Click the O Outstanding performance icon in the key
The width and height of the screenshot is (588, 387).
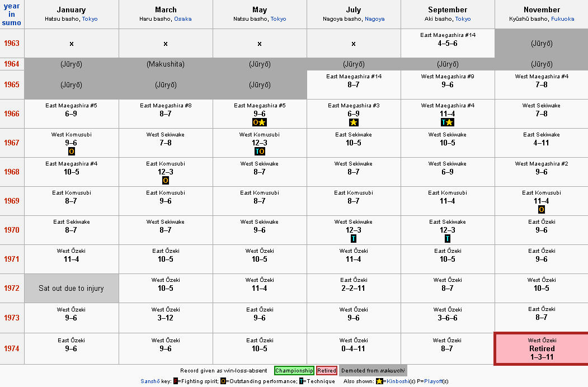[x=223, y=381]
